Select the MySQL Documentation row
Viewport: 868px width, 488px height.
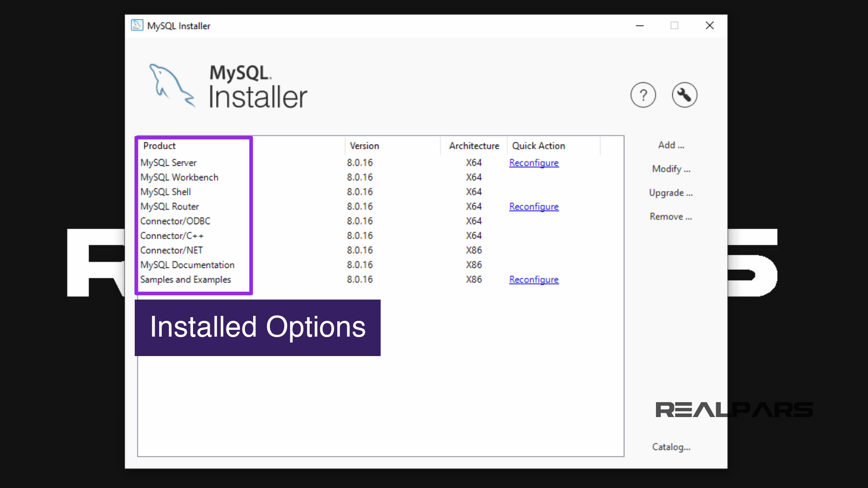click(x=188, y=265)
